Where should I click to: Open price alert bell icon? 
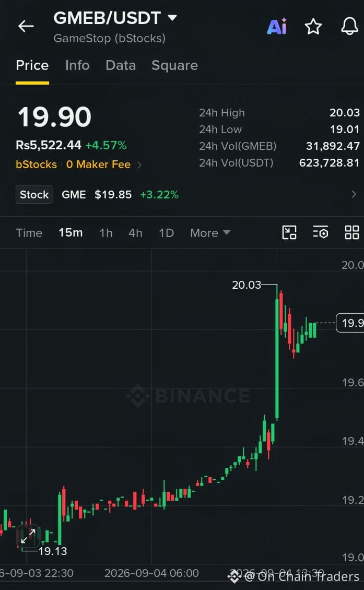pyautogui.click(x=349, y=26)
